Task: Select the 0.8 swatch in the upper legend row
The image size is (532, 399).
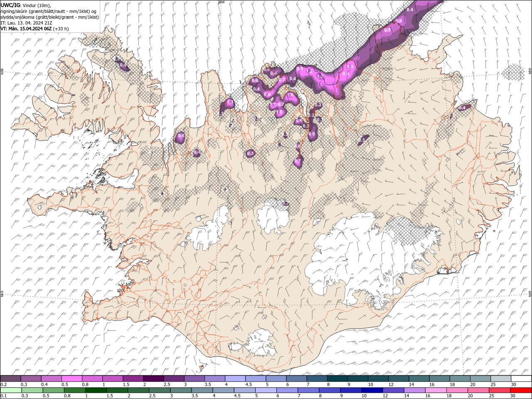Action: click(92, 379)
